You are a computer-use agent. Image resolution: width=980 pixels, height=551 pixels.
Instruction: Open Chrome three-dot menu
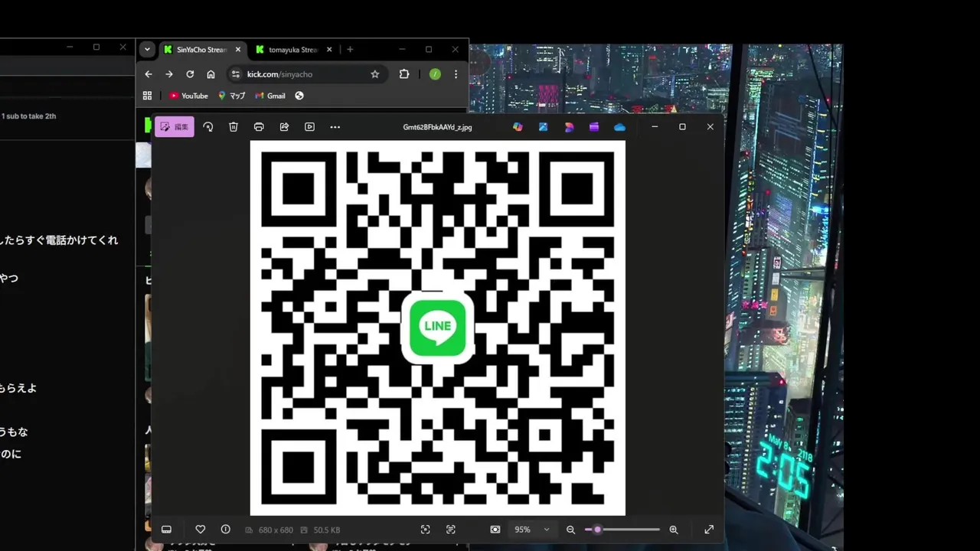coord(456,74)
